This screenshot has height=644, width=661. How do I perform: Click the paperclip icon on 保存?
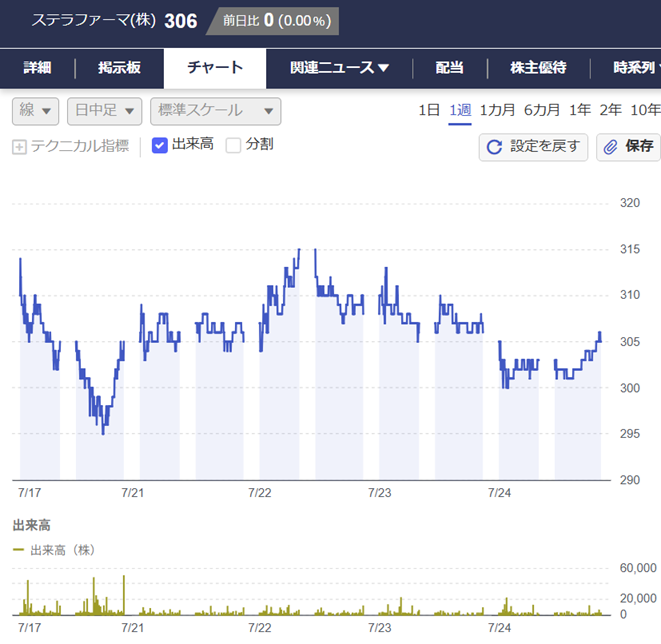(610, 147)
